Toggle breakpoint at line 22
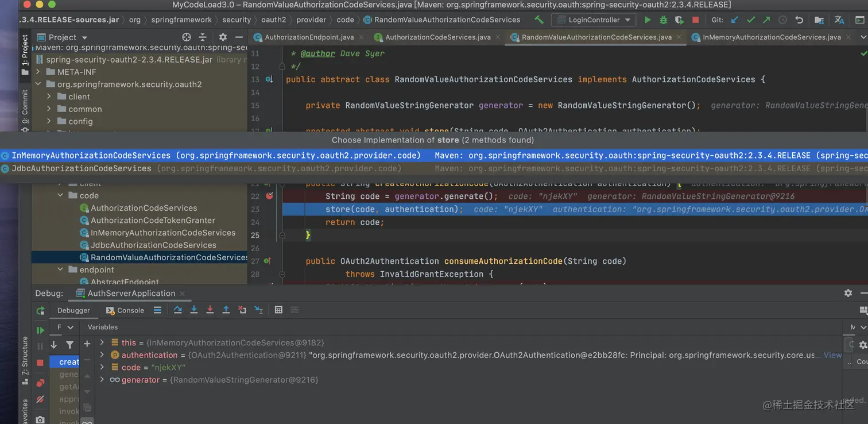The height and width of the screenshot is (424, 868). click(x=270, y=196)
